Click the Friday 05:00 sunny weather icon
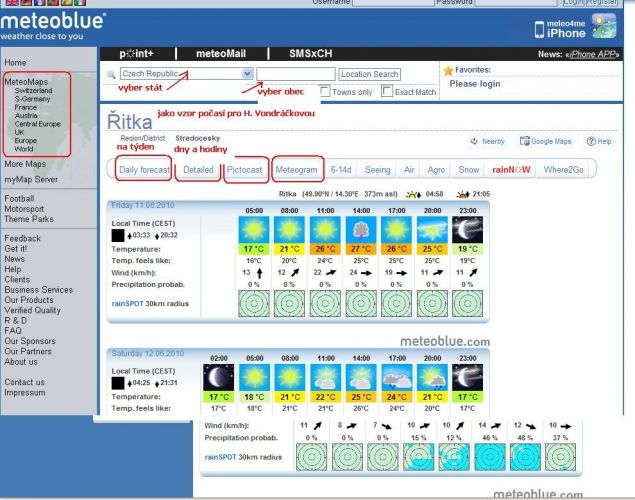 254,230
